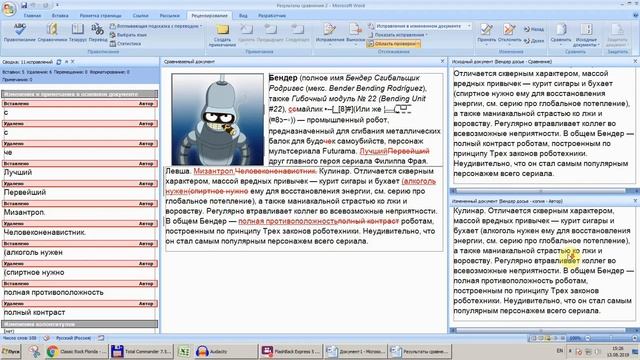Screen dimensions: 640x360
Task: Open the Office button menu
Action: [9, 9]
